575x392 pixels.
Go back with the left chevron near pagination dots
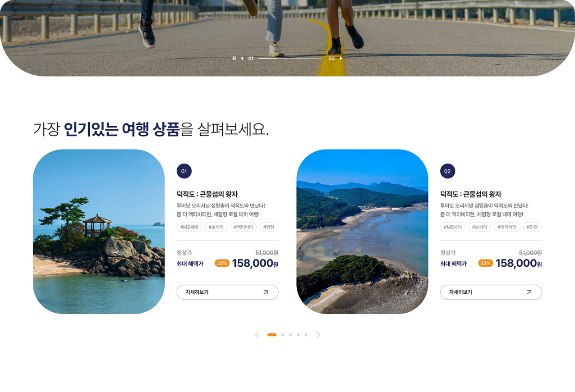click(257, 334)
